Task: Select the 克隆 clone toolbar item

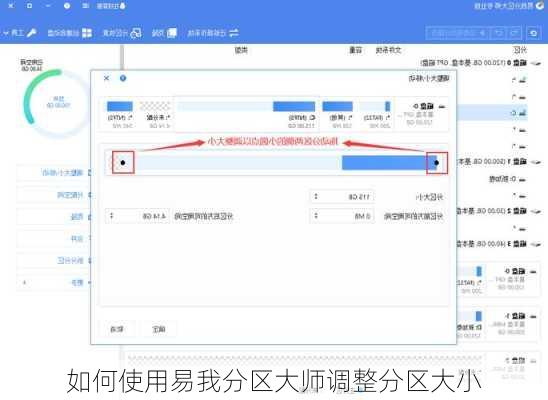Action: point(164,33)
